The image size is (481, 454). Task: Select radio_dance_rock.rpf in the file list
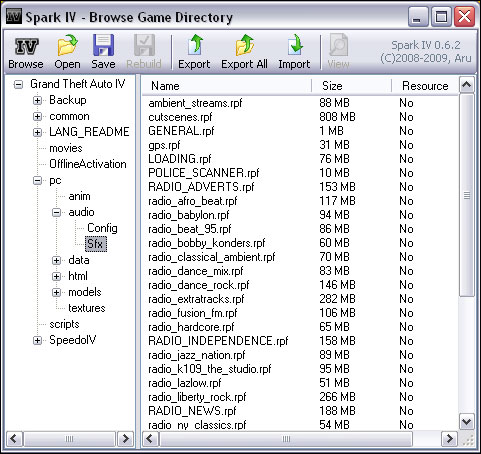(199, 285)
